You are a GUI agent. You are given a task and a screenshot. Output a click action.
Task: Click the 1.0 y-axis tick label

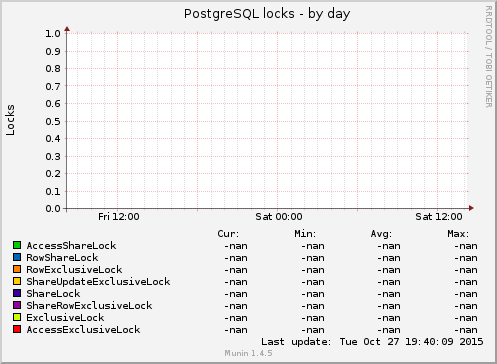[x=53, y=34]
